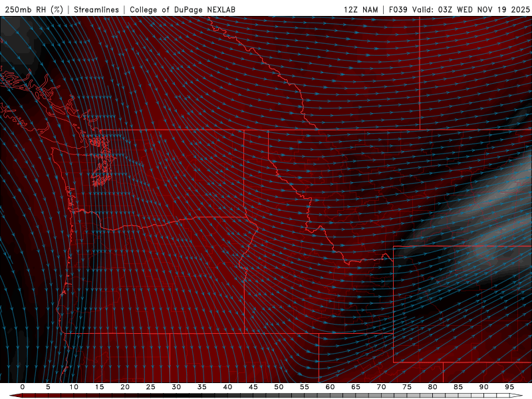532x399 pixels.
Task: Select the "F039" forecast hour text
Action: click(398, 9)
